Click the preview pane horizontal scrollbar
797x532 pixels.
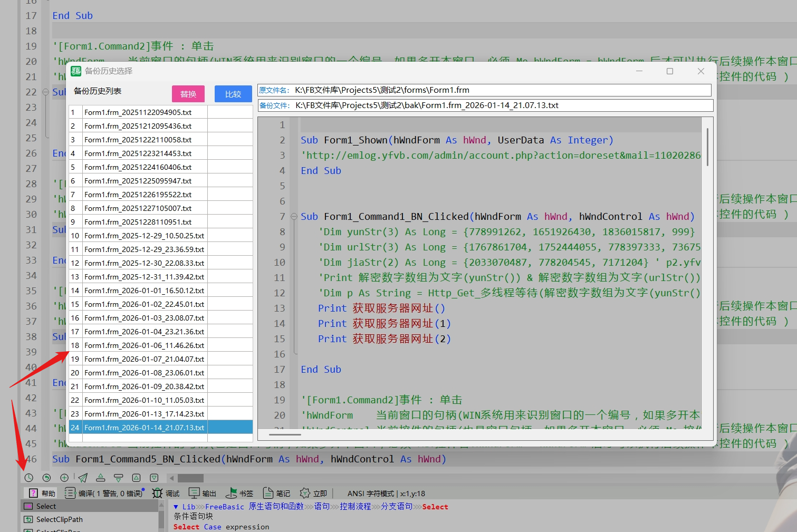(x=285, y=434)
